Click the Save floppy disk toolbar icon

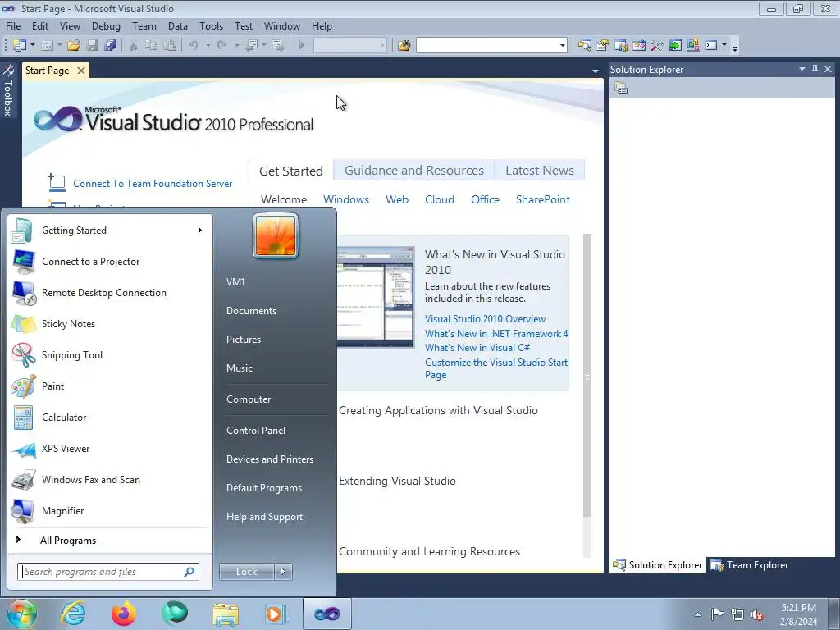[x=92, y=46]
